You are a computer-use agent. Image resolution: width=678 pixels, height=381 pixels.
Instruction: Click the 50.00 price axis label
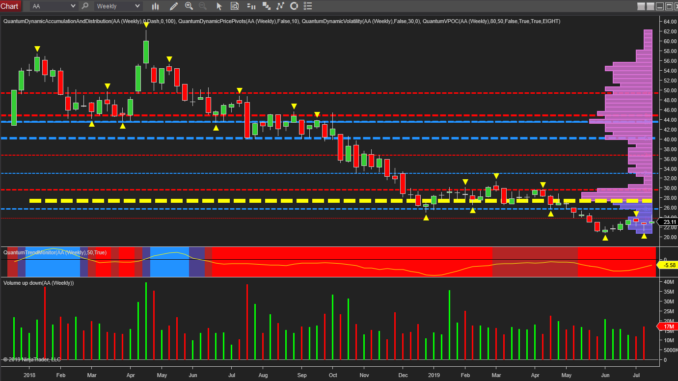670,90
